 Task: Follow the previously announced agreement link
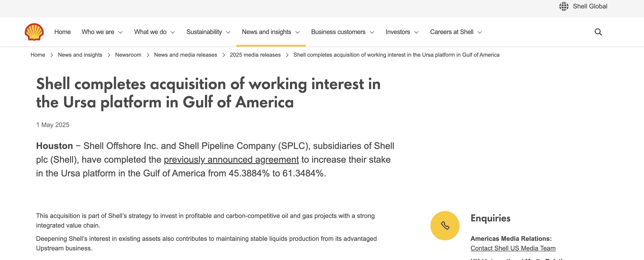pyautogui.click(x=231, y=160)
